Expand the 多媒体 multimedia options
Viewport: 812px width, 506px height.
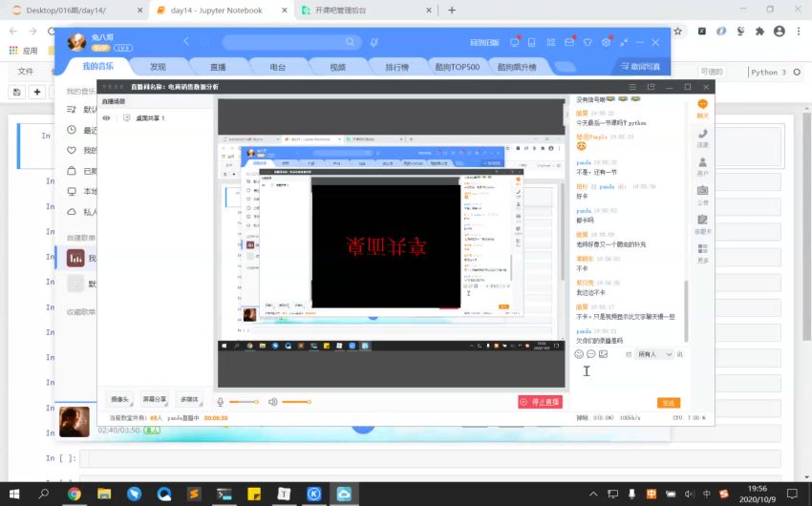(x=189, y=399)
